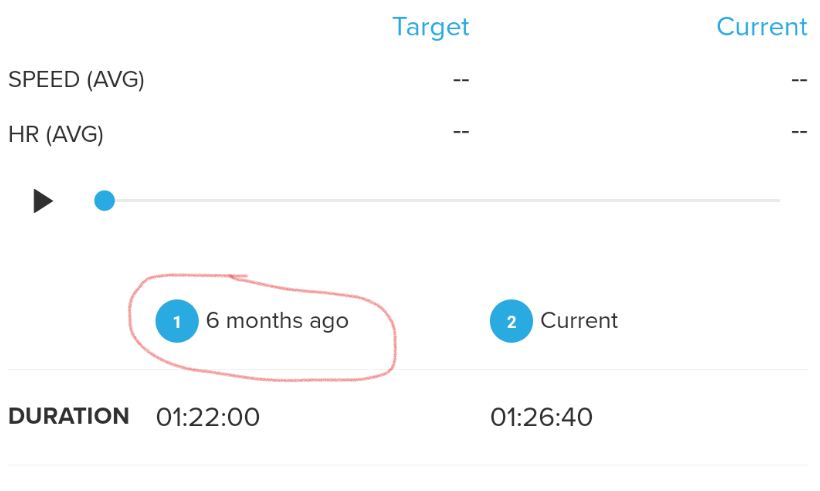The width and height of the screenshot is (820, 491).
Task: Click the Current value for SPEED (AVG)
Action: click(x=798, y=81)
